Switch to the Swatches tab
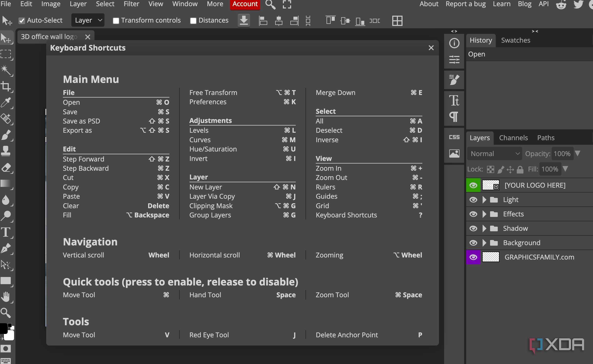This screenshot has height=364, width=593. point(515,40)
